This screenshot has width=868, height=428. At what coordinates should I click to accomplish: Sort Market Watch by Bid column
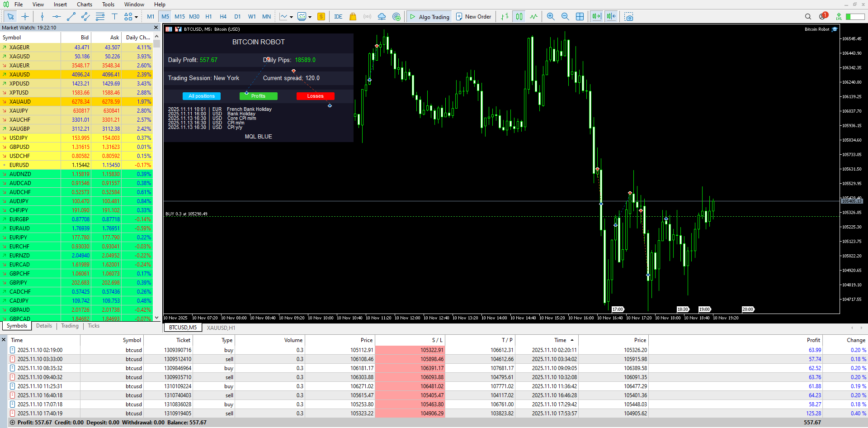(x=76, y=38)
